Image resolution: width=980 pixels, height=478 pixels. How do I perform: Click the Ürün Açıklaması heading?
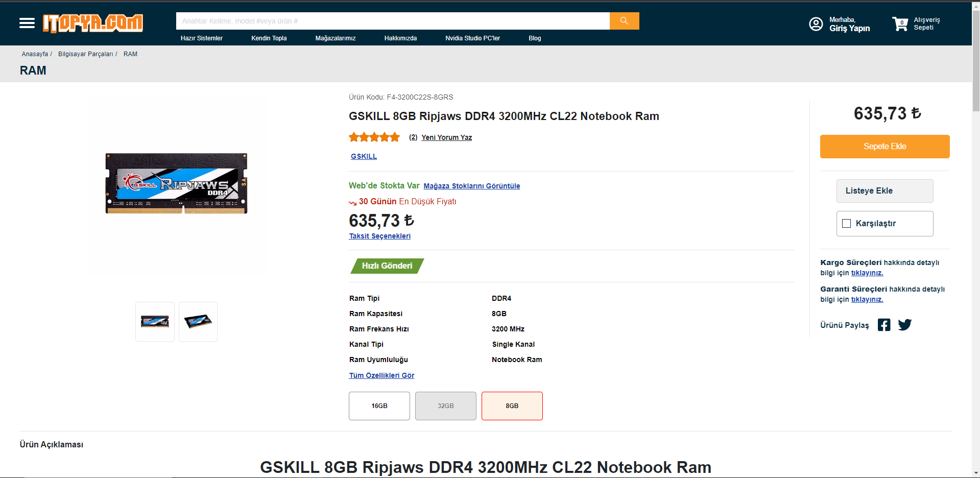pos(52,444)
